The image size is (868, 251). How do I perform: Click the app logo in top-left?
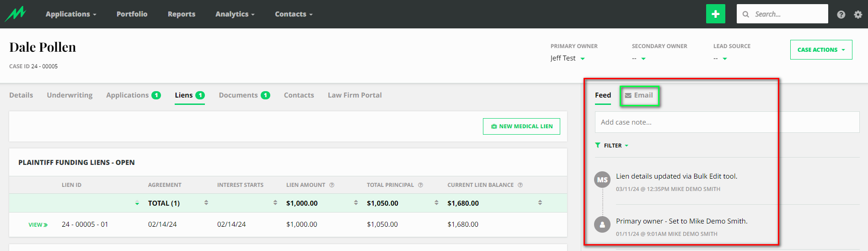pos(16,14)
